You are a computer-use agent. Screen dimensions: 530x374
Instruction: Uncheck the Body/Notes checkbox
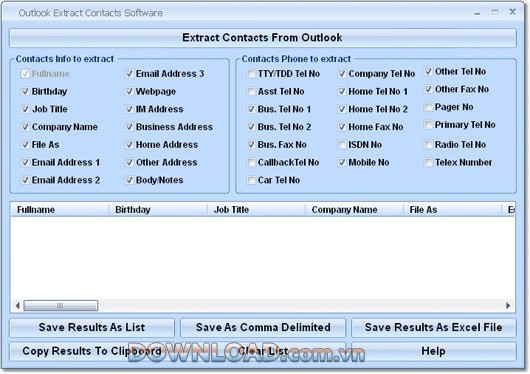tap(129, 180)
